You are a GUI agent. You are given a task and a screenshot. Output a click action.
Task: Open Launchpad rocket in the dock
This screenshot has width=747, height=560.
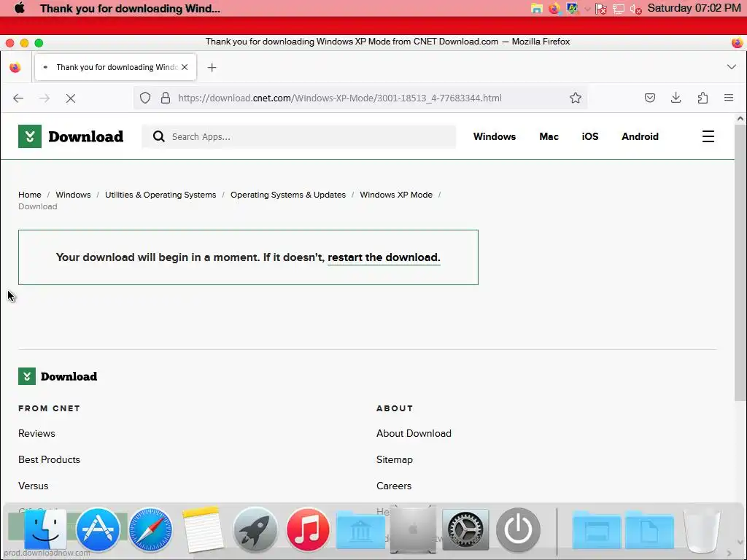pos(255,529)
